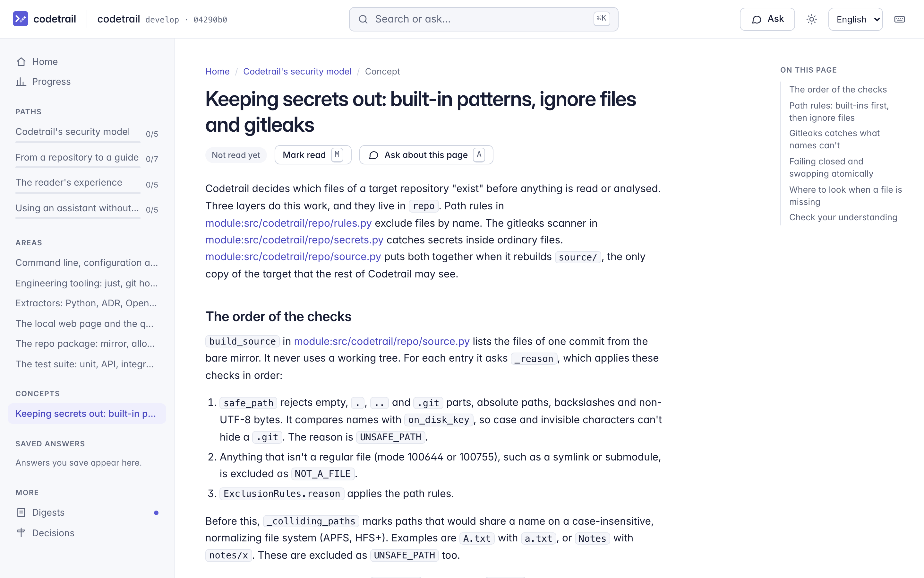Open area Engineering tooling: just, git ho...
This screenshot has width=924, height=578.
click(87, 283)
